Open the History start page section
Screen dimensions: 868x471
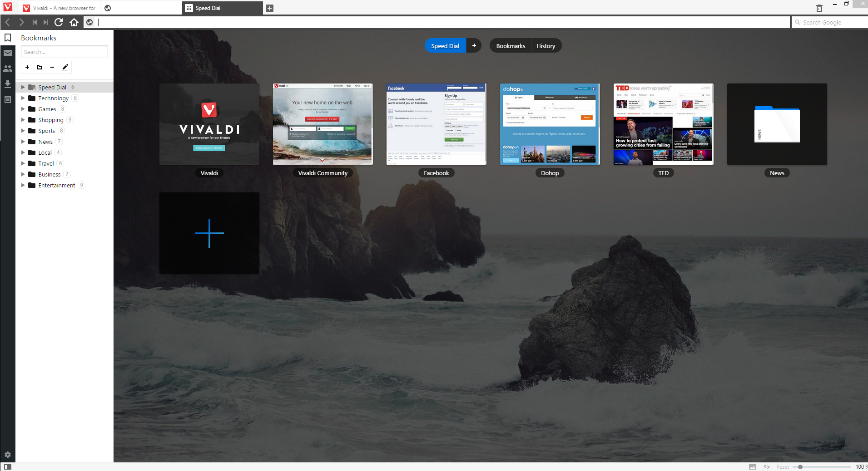click(x=546, y=46)
